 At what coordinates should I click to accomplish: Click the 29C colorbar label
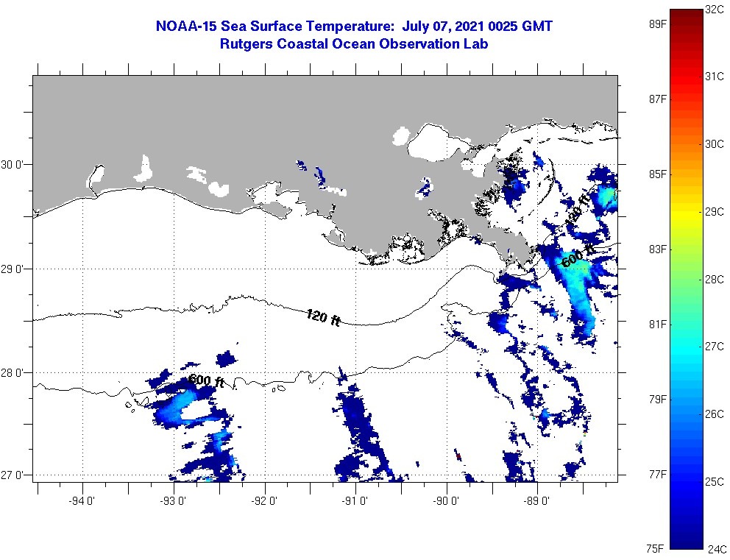[x=714, y=212]
